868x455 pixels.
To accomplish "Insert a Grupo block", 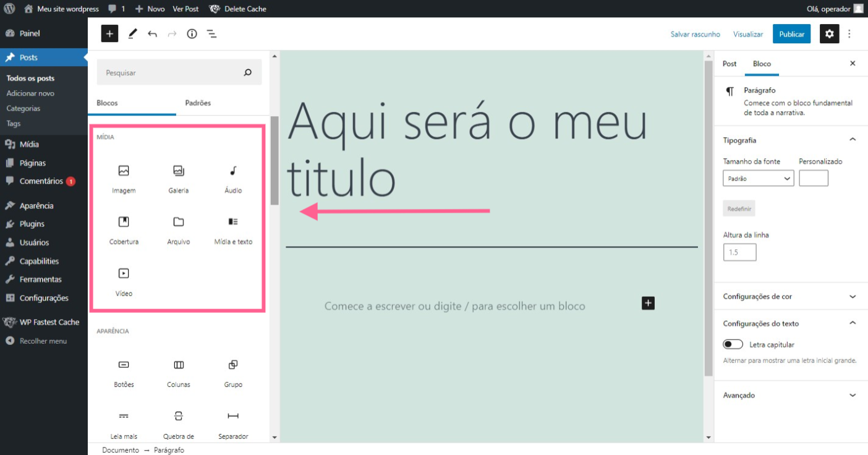I will pyautogui.click(x=233, y=373).
